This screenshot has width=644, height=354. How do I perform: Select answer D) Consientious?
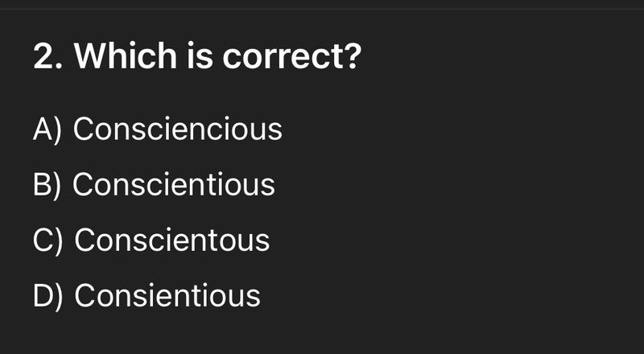coord(147,295)
